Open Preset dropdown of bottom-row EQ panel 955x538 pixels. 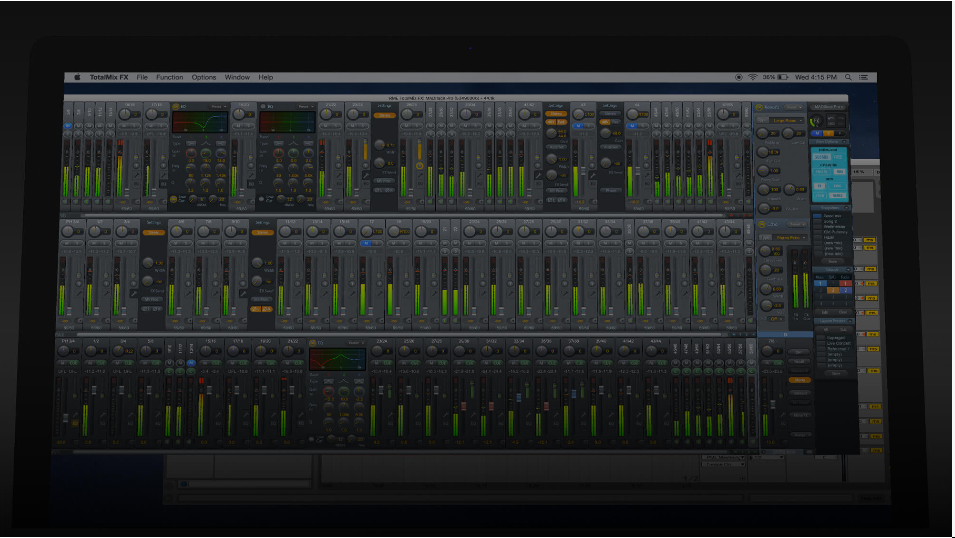tap(356, 343)
